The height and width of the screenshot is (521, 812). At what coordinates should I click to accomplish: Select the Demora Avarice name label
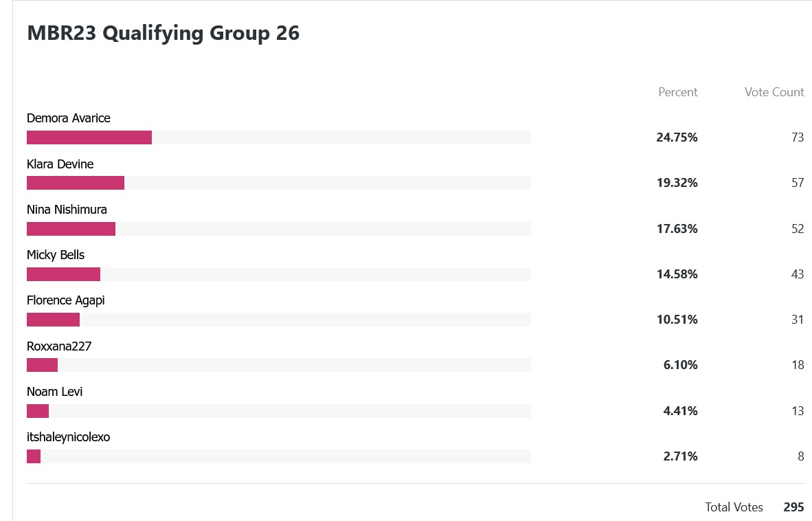[x=69, y=118]
